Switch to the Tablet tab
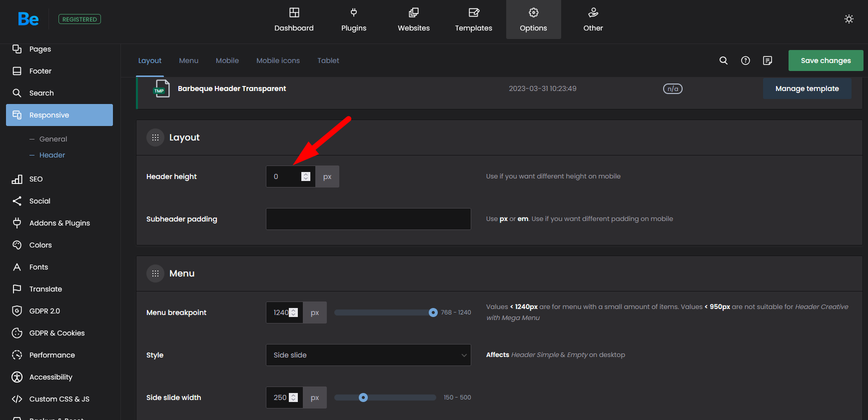This screenshot has width=868, height=420. point(328,60)
